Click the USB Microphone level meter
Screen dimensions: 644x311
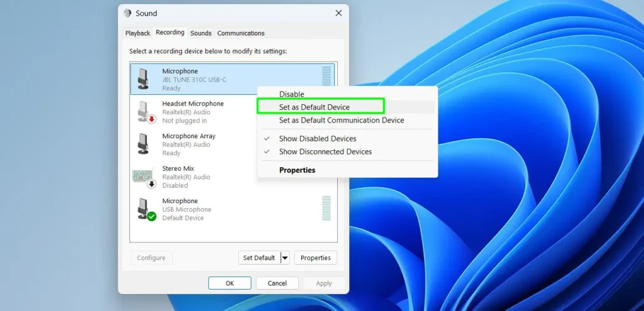(326, 209)
